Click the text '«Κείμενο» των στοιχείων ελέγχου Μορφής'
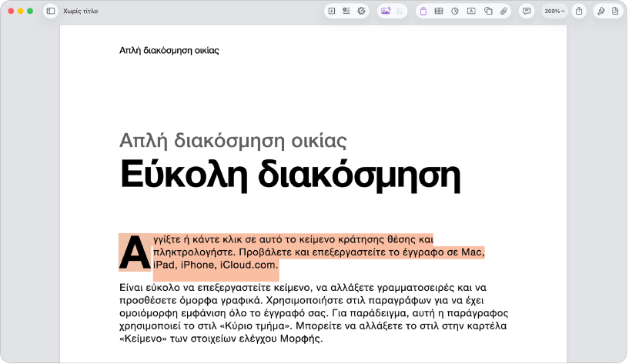This screenshot has width=629, height=364. coord(221,339)
